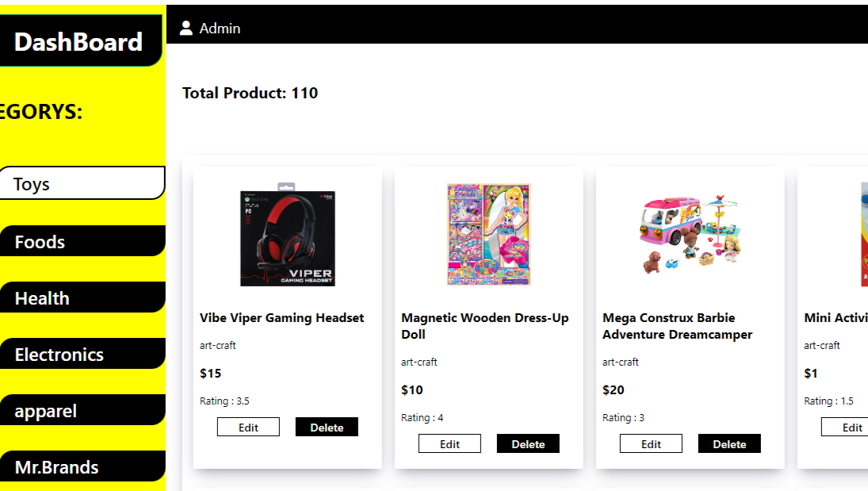The height and width of the screenshot is (491, 868).
Task: Open the Health category
Action: pyautogui.click(x=82, y=297)
